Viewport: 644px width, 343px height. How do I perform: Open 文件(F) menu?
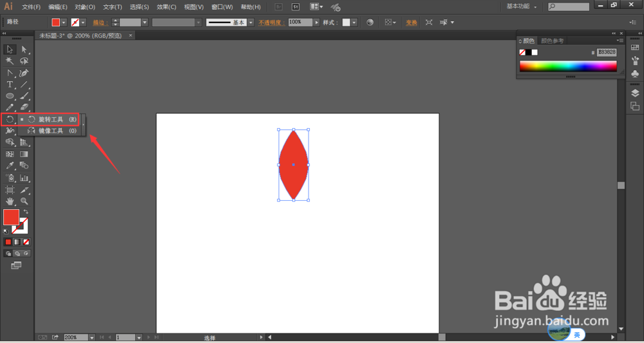31,7
